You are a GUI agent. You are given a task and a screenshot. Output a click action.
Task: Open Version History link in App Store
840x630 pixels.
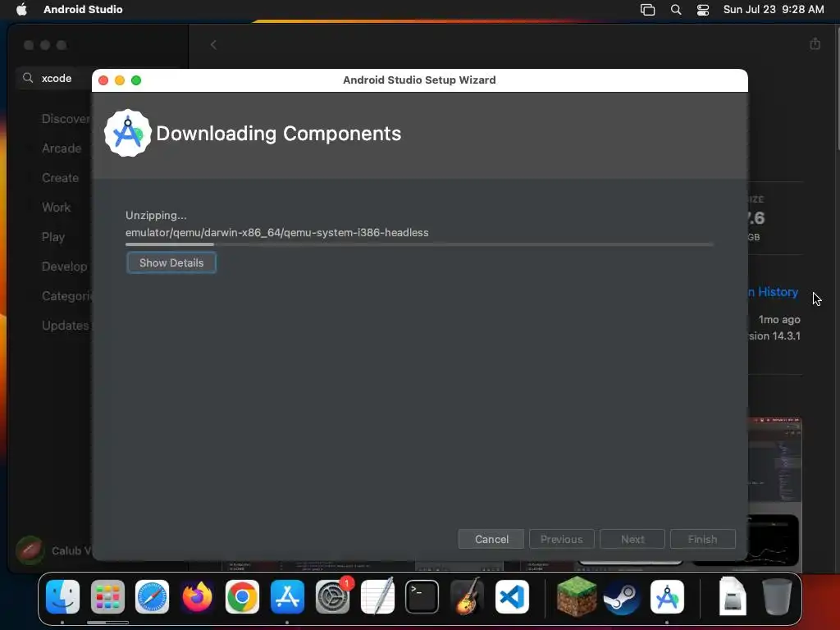774,292
